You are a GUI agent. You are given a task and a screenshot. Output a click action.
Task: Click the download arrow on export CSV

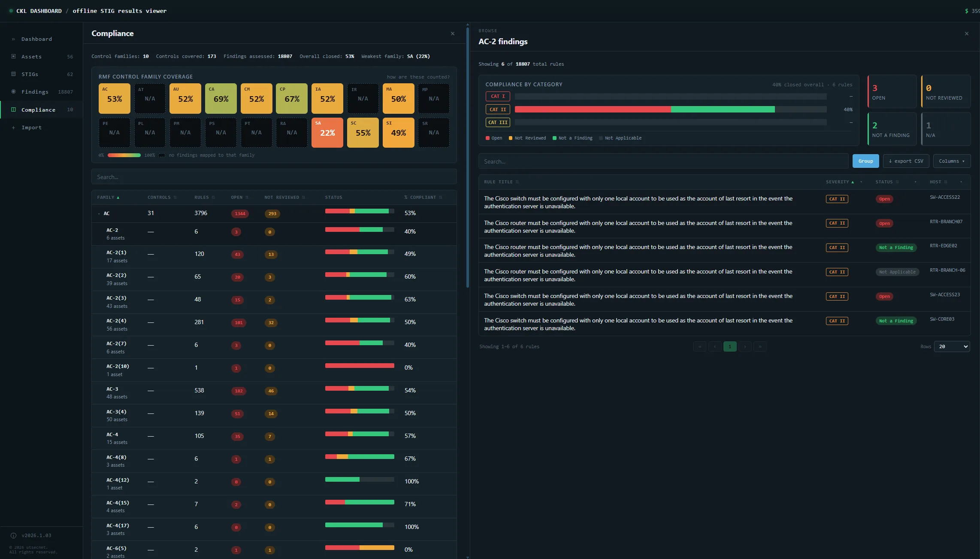pyautogui.click(x=890, y=161)
